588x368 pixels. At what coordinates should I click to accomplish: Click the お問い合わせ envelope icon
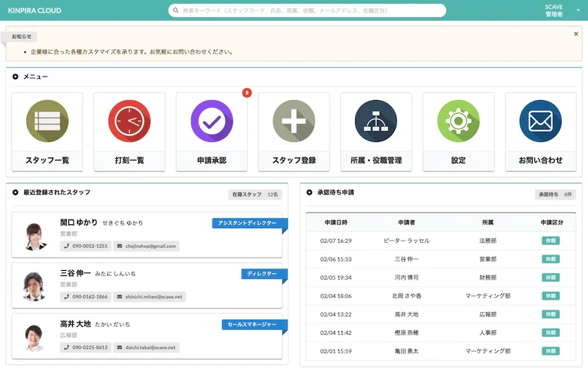pos(540,122)
